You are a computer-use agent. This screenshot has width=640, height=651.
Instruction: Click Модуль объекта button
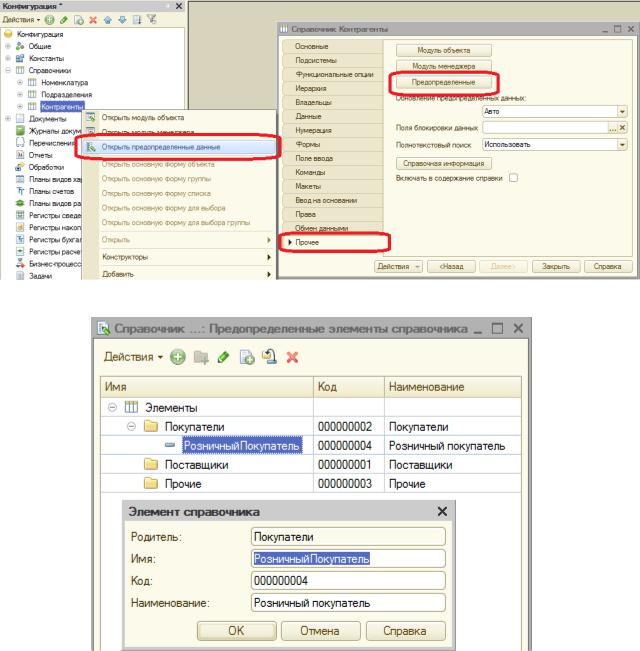(443, 50)
